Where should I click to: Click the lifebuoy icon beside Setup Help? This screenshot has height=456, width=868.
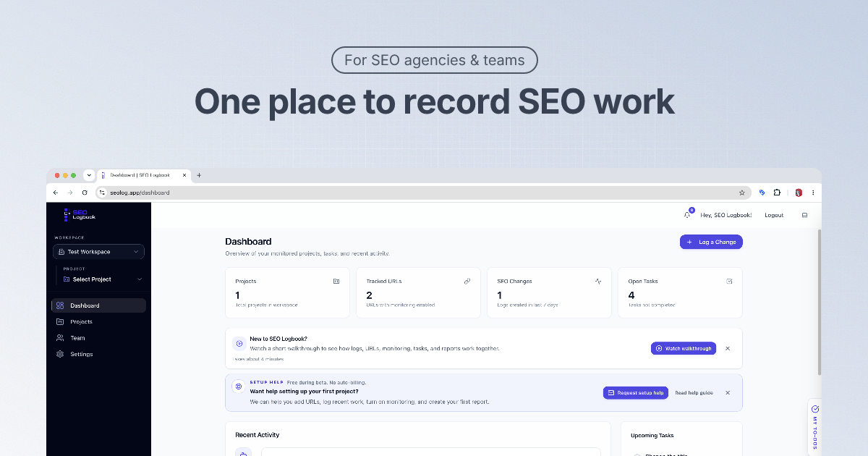click(x=239, y=387)
